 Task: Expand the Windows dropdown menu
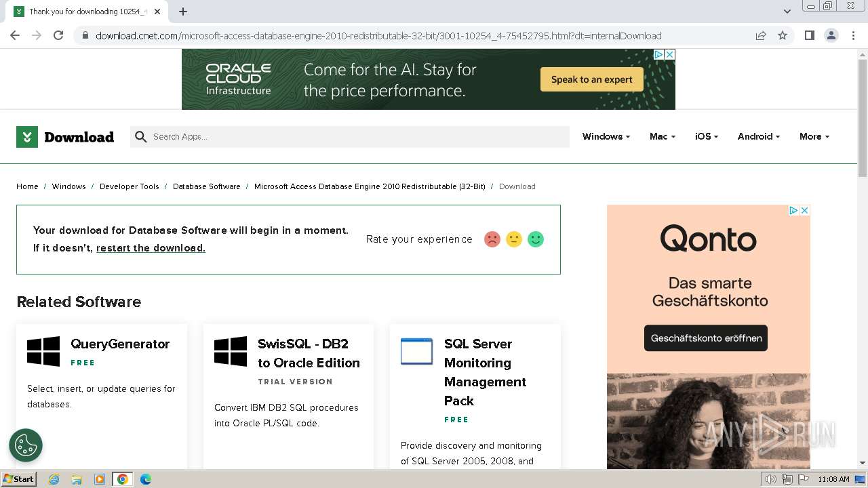click(606, 136)
